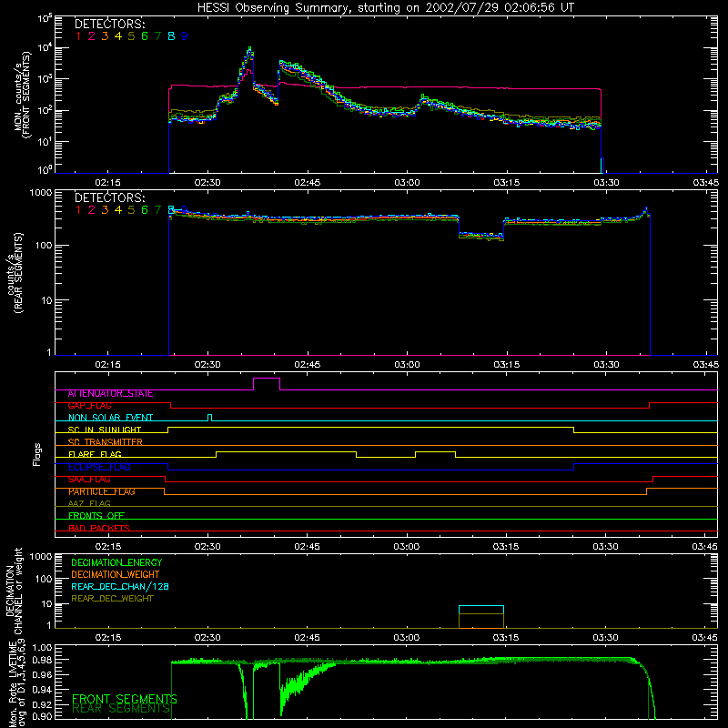Click the DECIMATION CHANNEL or weight axis label

(x=14, y=591)
